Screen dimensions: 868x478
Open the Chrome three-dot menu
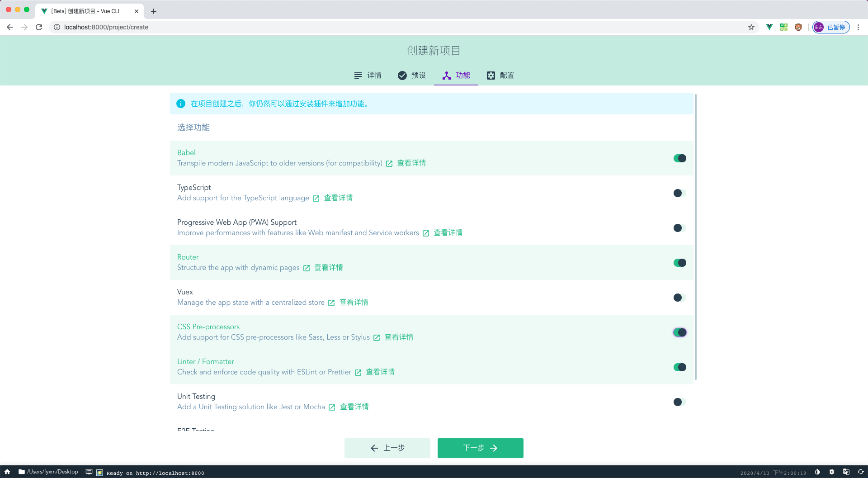click(858, 27)
